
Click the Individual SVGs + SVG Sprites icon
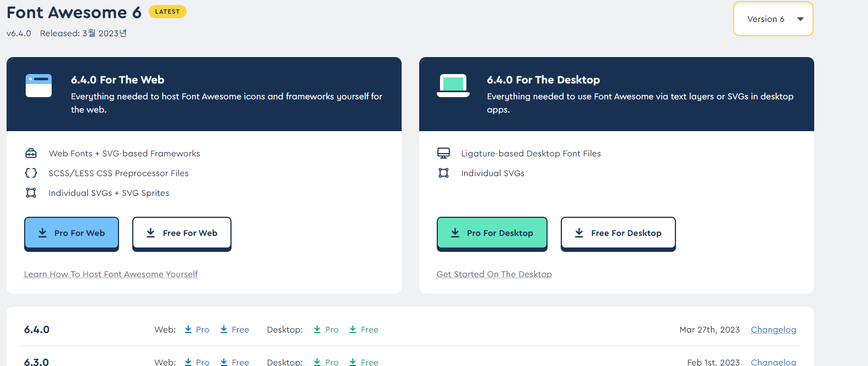(x=31, y=193)
